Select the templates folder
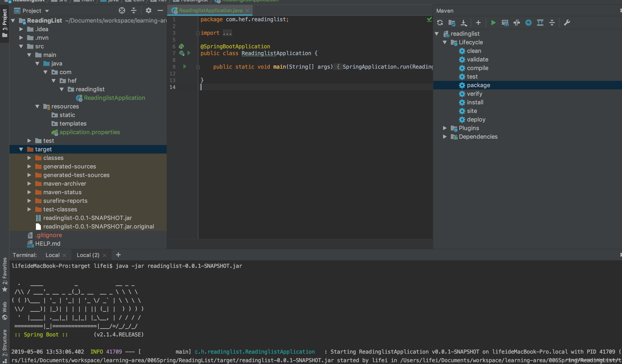Screen dimensions: 622x364 click(73, 124)
